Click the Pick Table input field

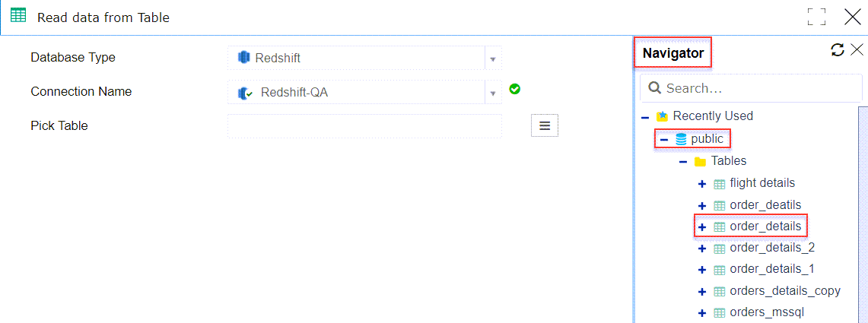(365, 126)
